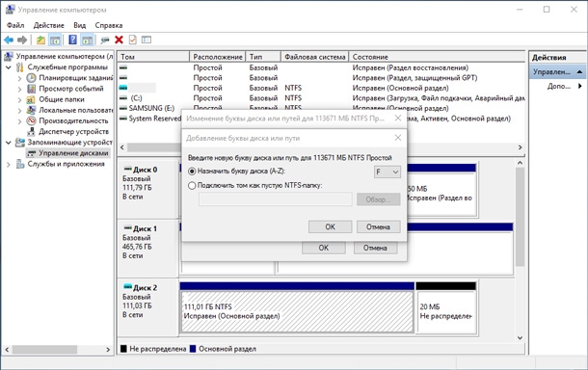Screen dimensions: 588x370
Task: Click the gray forward arrow in toolbar
Action: pos(22,40)
